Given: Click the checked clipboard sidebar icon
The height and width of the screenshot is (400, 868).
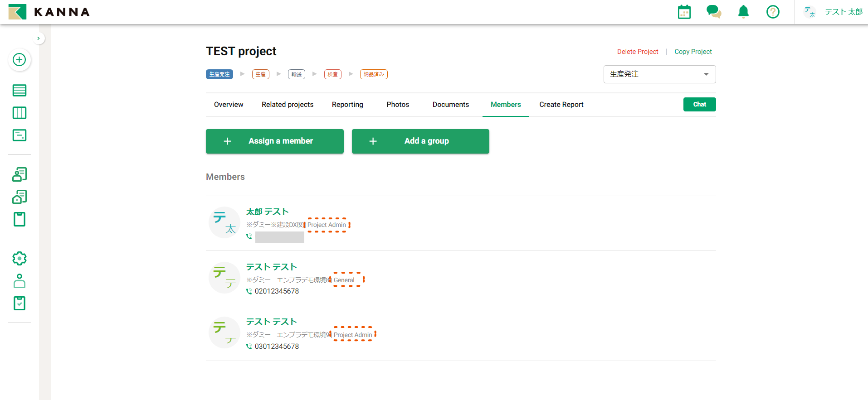Looking at the screenshot, I should (20, 303).
